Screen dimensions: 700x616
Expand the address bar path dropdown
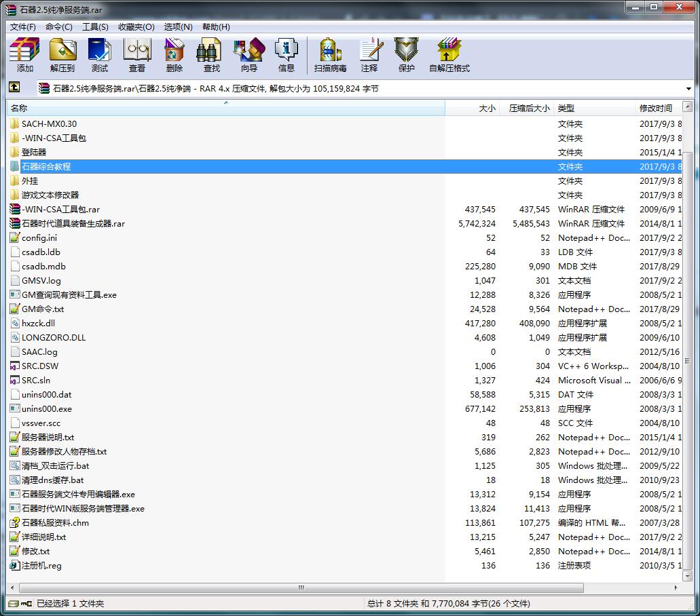[688, 89]
